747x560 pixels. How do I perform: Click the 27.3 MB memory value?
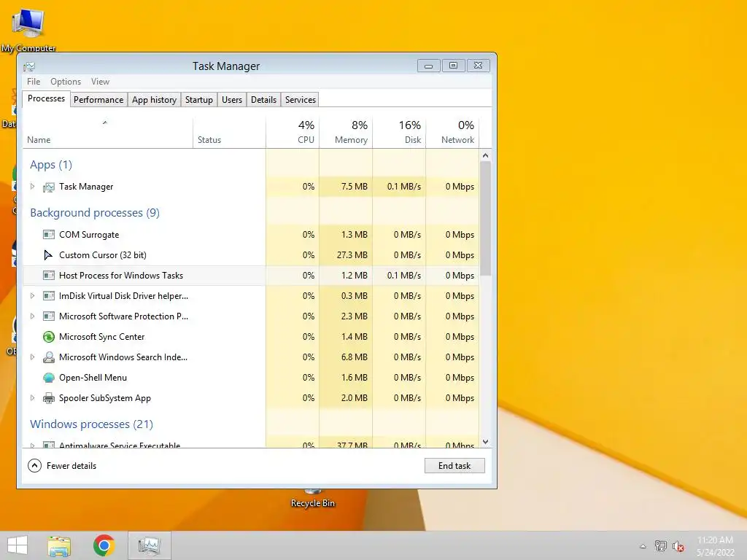pos(352,255)
